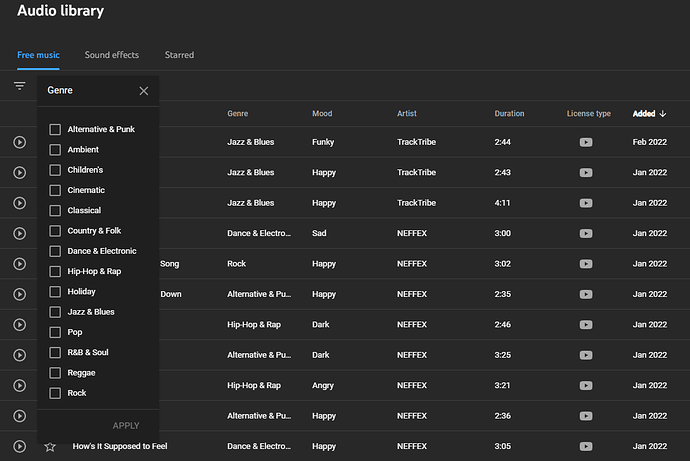Select the Pop genre checkbox
Screen dimensions: 690x461
pyautogui.click(x=55, y=332)
